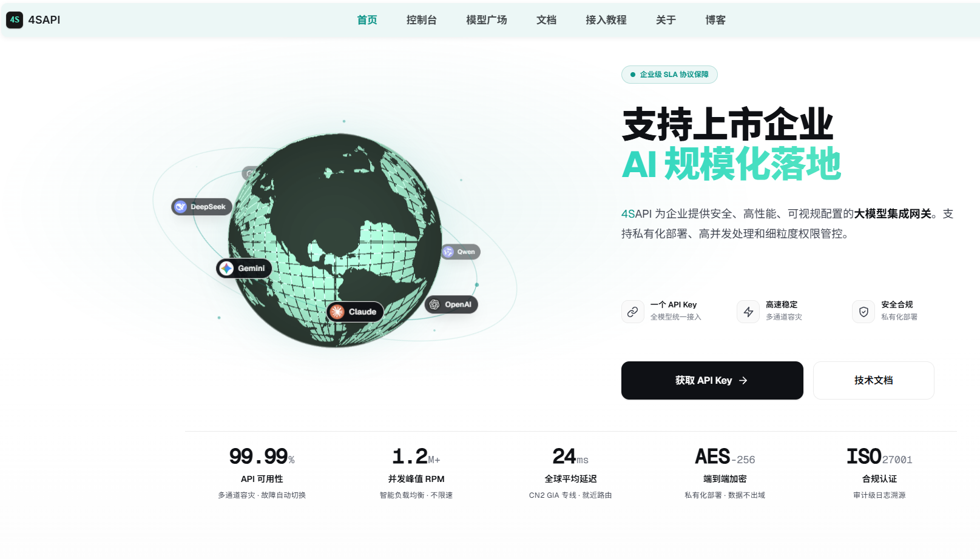Click the 私有化部署 · 数据不出域 text
This screenshot has height=559, width=980.
click(x=725, y=495)
